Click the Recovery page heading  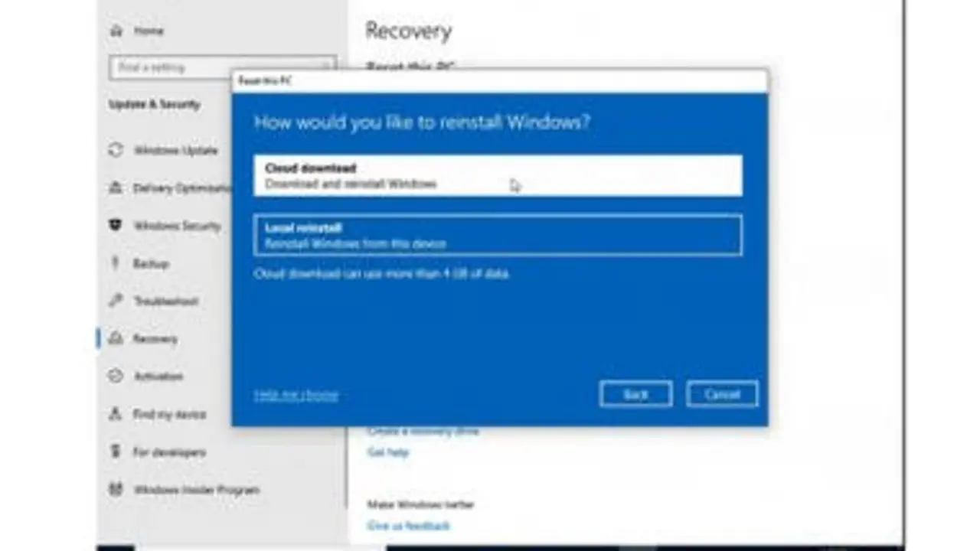coord(408,31)
